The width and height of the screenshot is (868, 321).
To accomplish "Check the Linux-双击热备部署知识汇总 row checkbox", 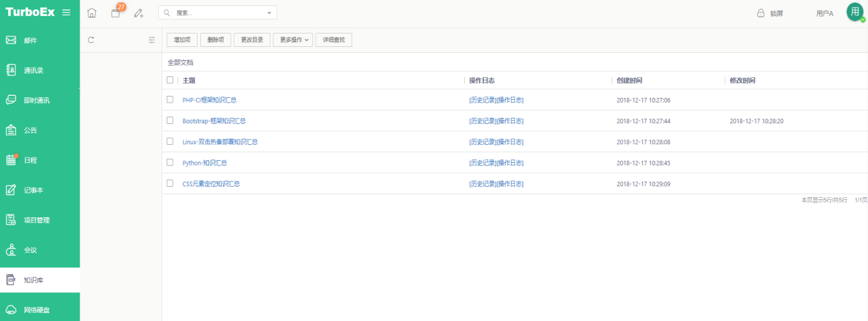I will (170, 141).
